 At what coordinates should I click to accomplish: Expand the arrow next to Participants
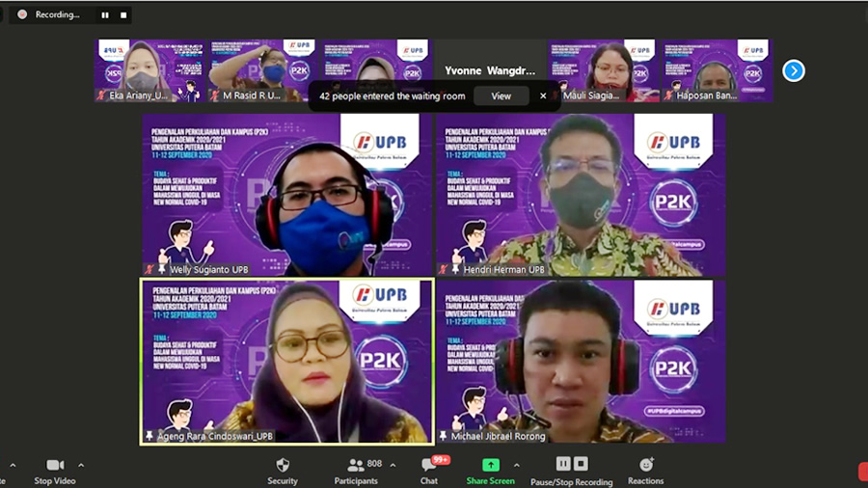(393, 465)
